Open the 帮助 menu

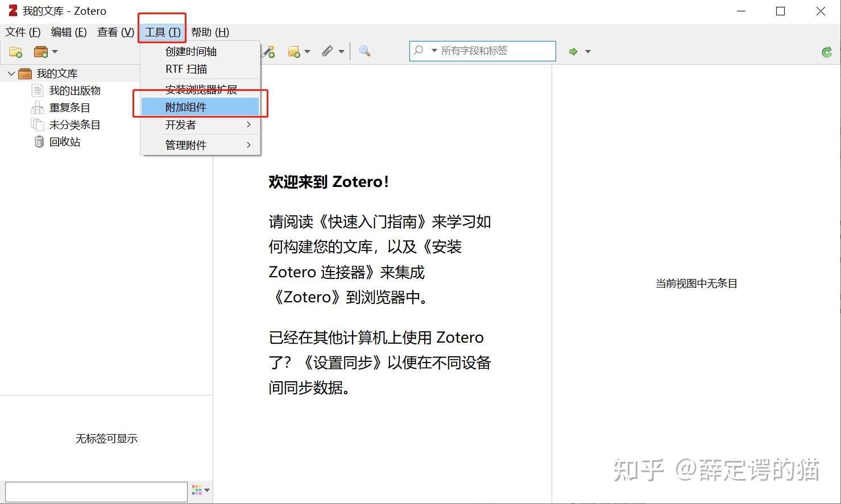210,32
